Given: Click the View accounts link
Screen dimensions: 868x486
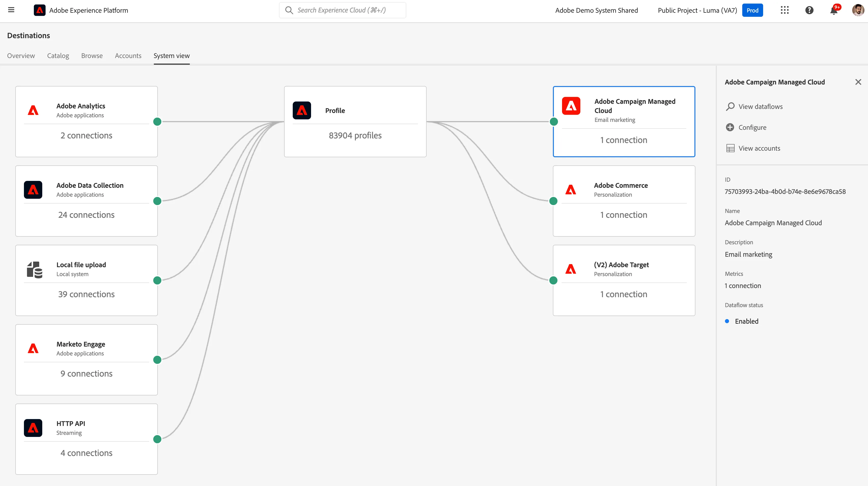Looking at the screenshot, I should (759, 148).
